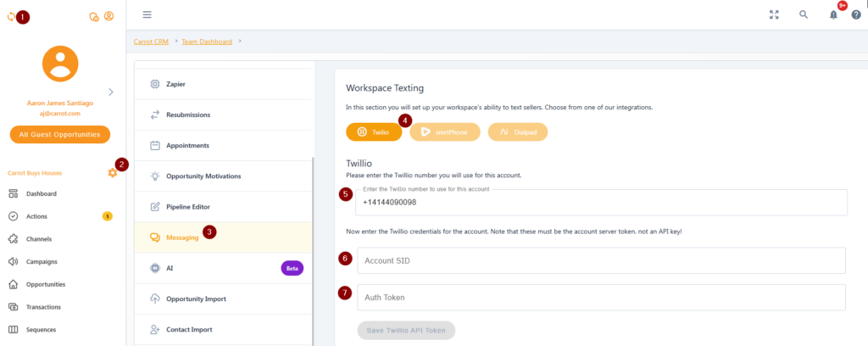Click the Campaigns megaphone icon
This screenshot has height=346, width=868.
(14, 261)
